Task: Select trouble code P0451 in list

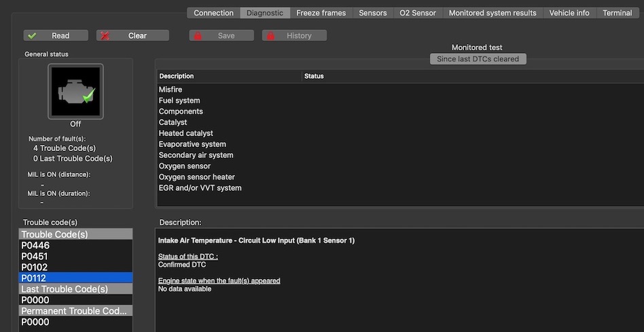Action: coord(35,256)
